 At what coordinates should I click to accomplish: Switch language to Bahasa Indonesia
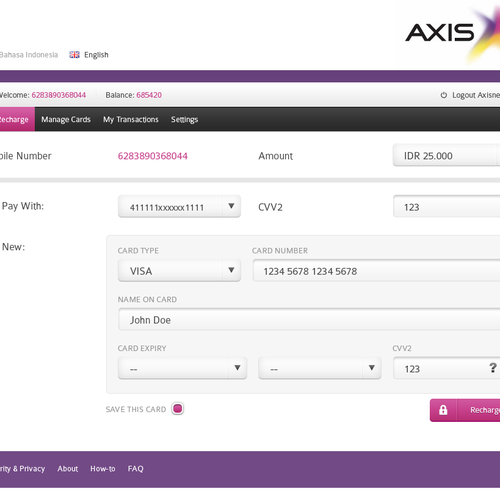29,55
